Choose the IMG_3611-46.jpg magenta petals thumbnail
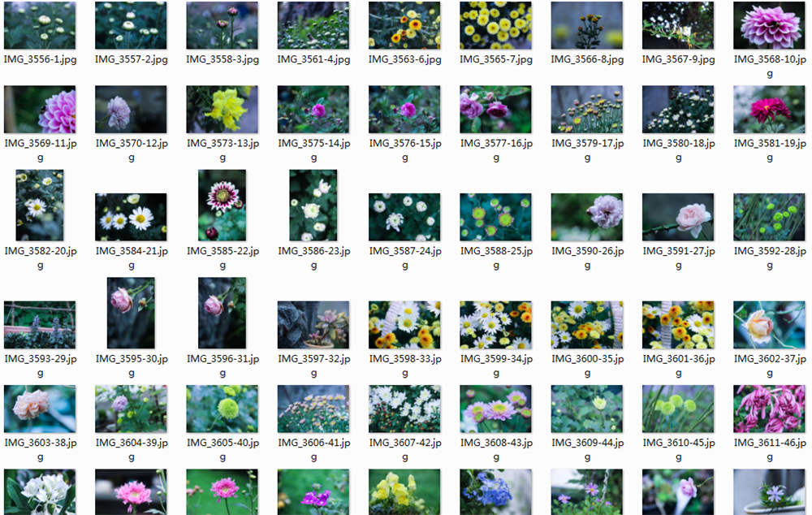Image resolution: width=812 pixels, height=515 pixels. coord(769,409)
